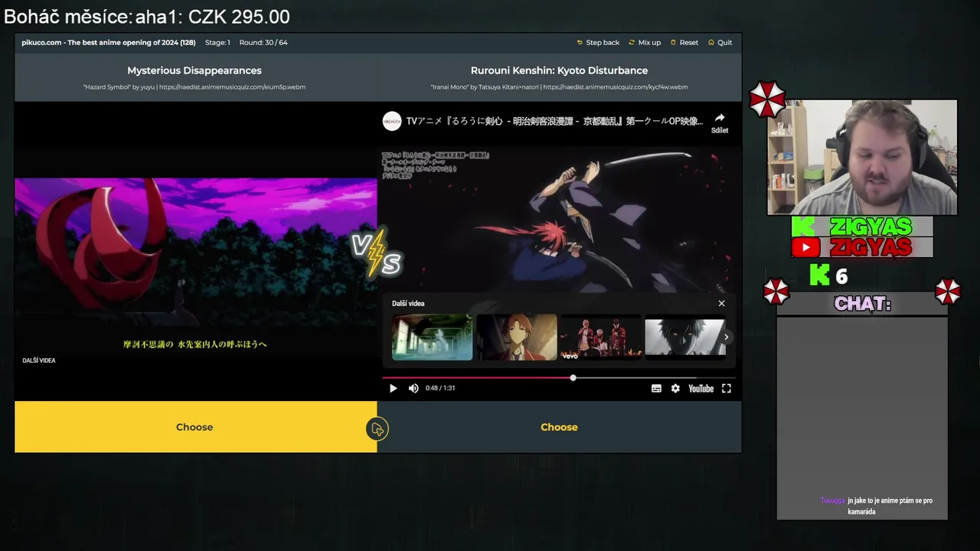Show next suggested videos with the arrow

coord(726,337)
